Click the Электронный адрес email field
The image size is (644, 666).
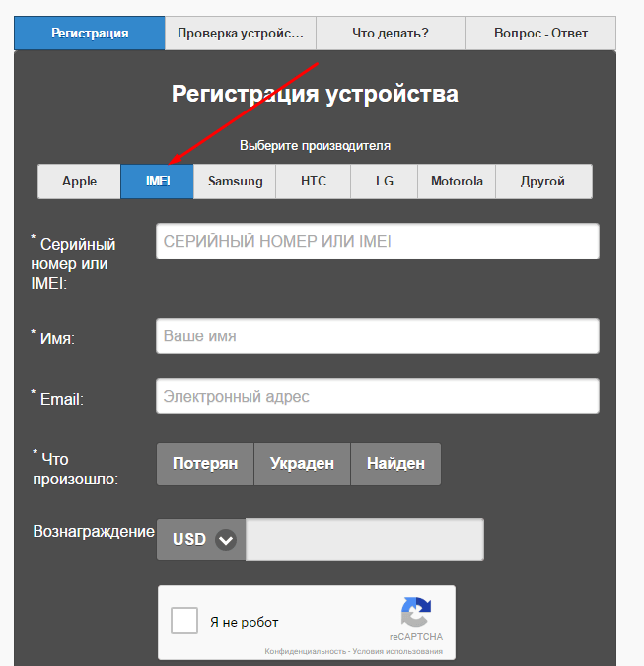[378, 397]
